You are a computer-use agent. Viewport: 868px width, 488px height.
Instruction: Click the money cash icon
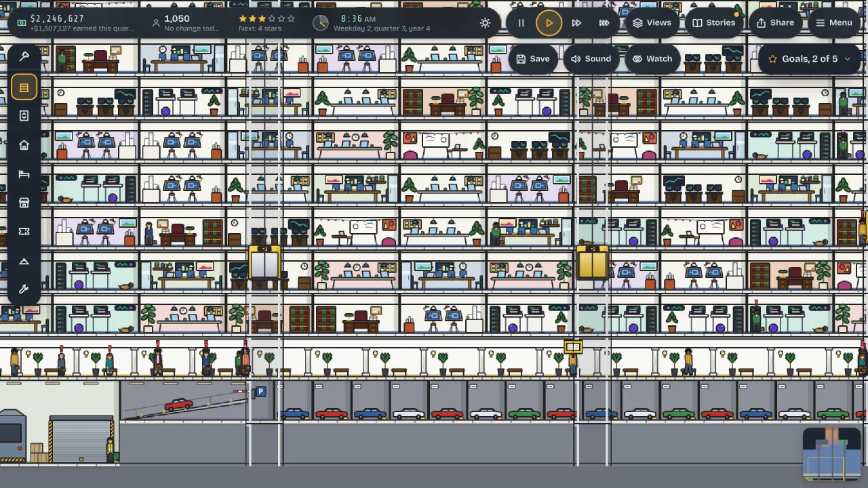(x=21, y=22)
